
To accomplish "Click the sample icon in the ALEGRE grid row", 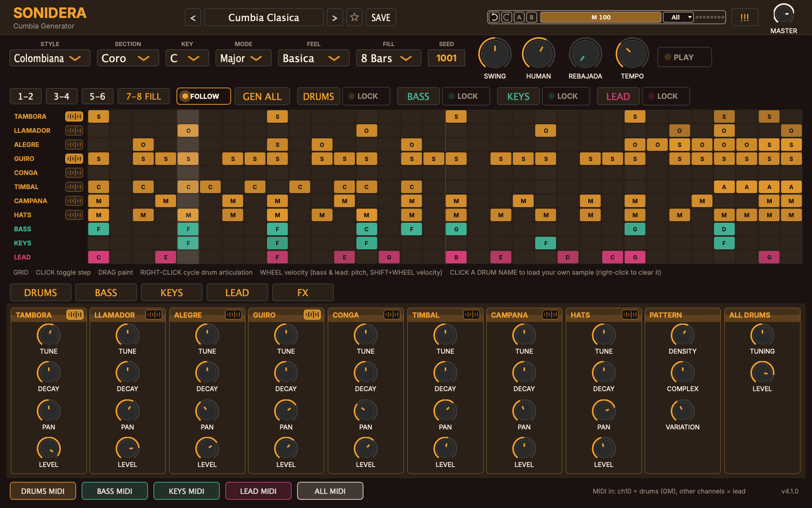I will [74, 145].
